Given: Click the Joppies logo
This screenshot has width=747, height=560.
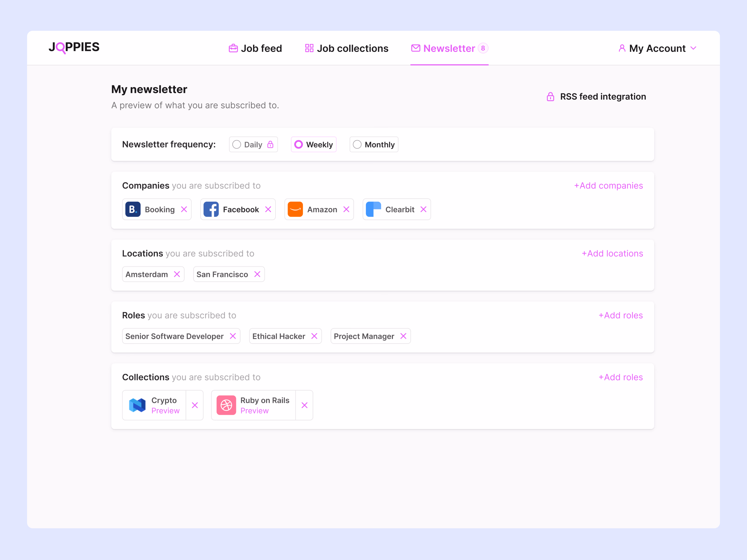Looking at the screenshot, I should tap(74, 47).
